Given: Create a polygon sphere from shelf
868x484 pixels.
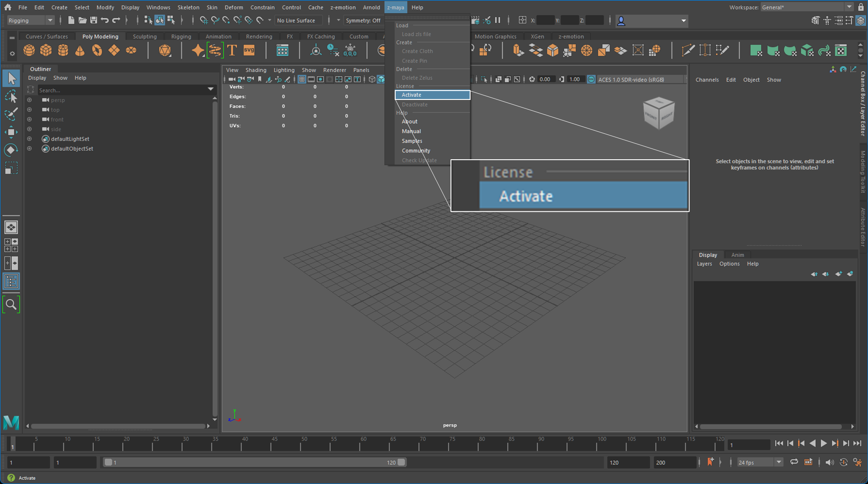Looking at the screenshot, I should pos(29,50).
